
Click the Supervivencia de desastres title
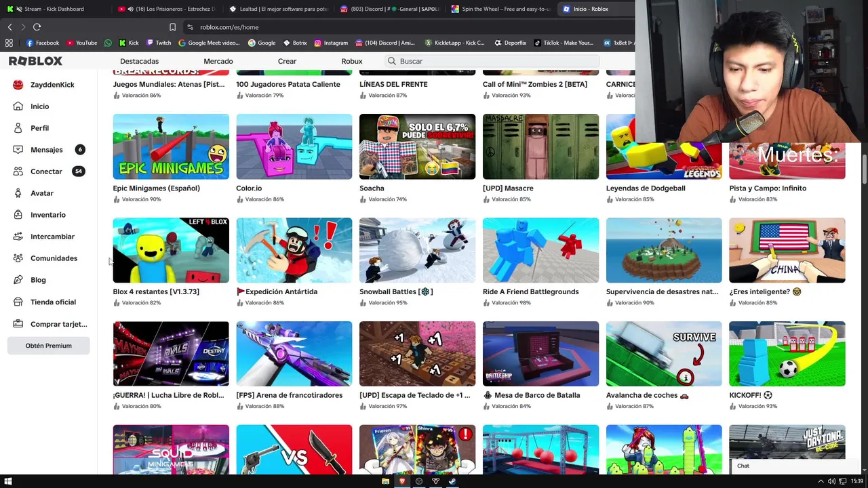(662, 292)
